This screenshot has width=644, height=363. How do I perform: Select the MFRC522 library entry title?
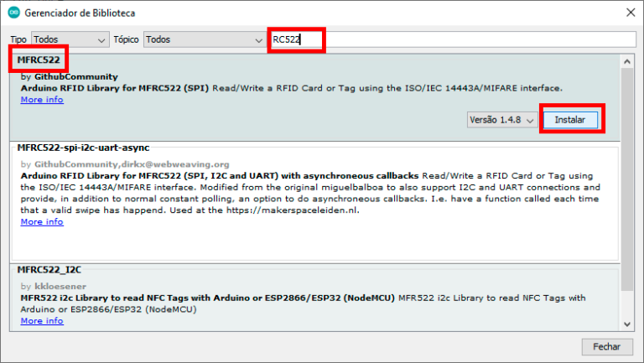pos(38,60)
